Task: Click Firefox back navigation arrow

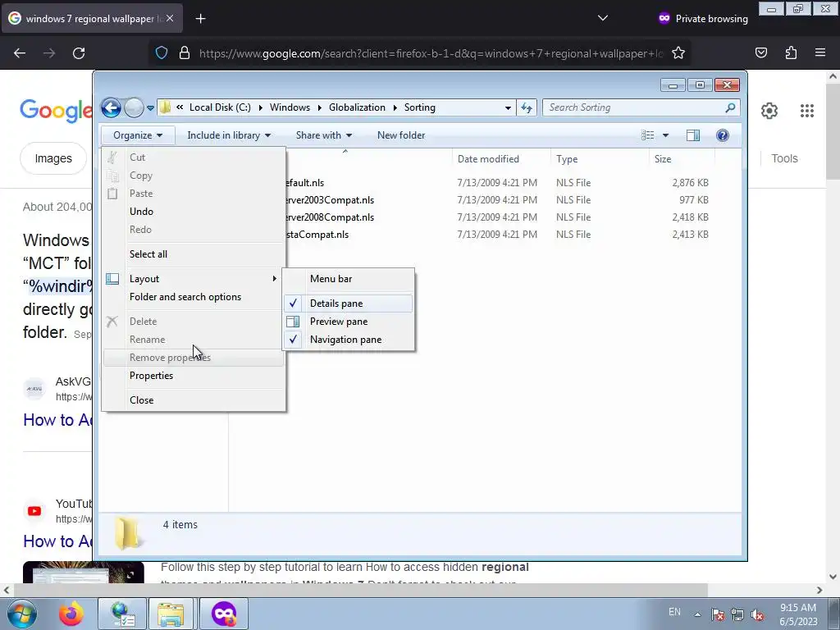Action: pyautogui.click(x=20, y=53)
